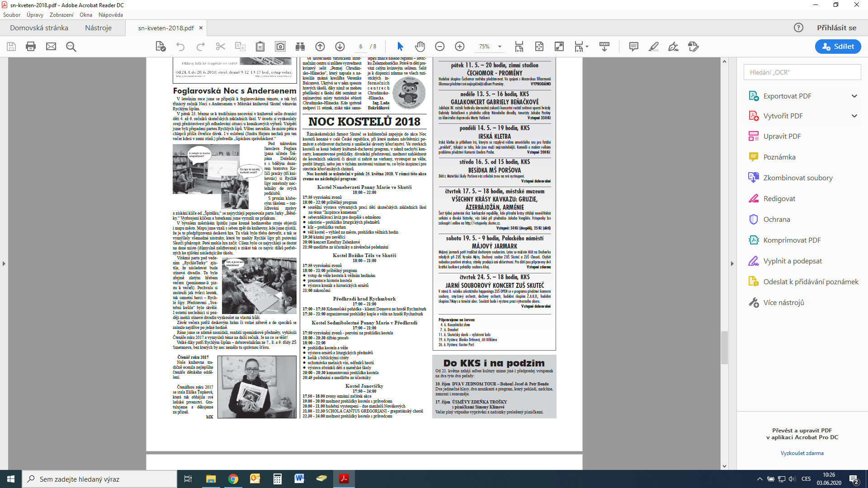Send file by email envelope icon
This screenshot has height=488, width=868.
coord(51,47)
